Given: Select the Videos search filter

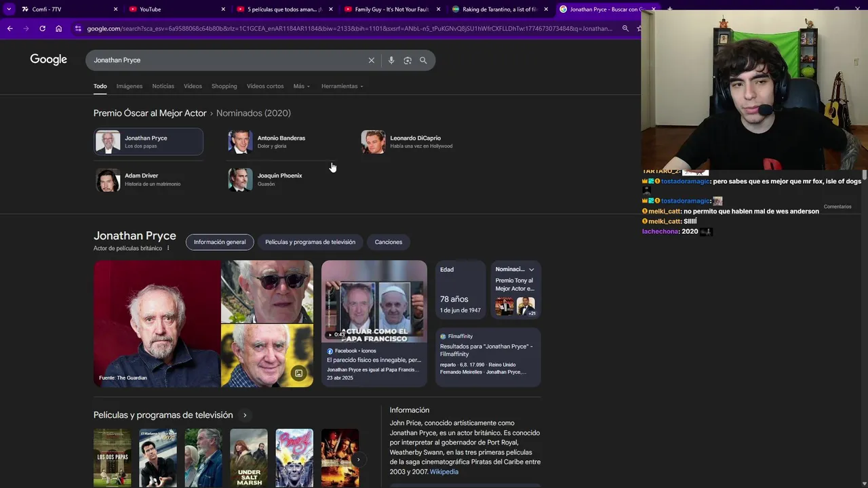Looking at the screenshot, I should 193,86.
